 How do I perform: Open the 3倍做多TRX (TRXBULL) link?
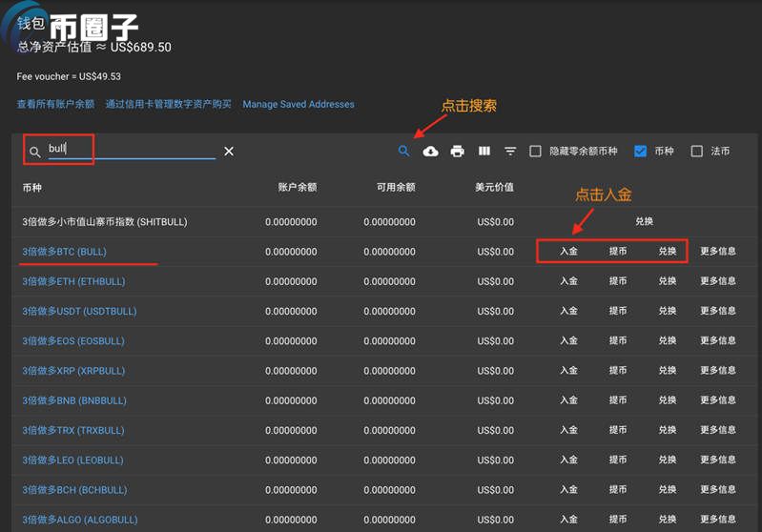pos(73,430)
